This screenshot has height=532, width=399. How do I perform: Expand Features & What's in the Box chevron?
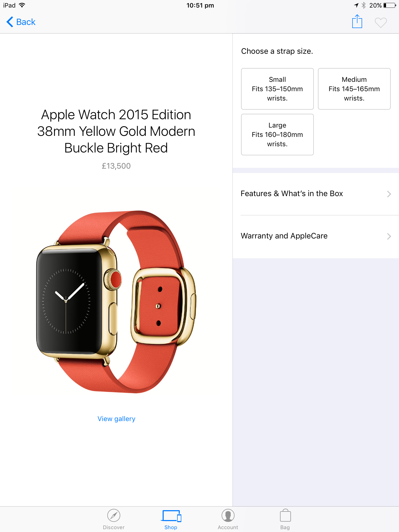(x=389, y=194)
